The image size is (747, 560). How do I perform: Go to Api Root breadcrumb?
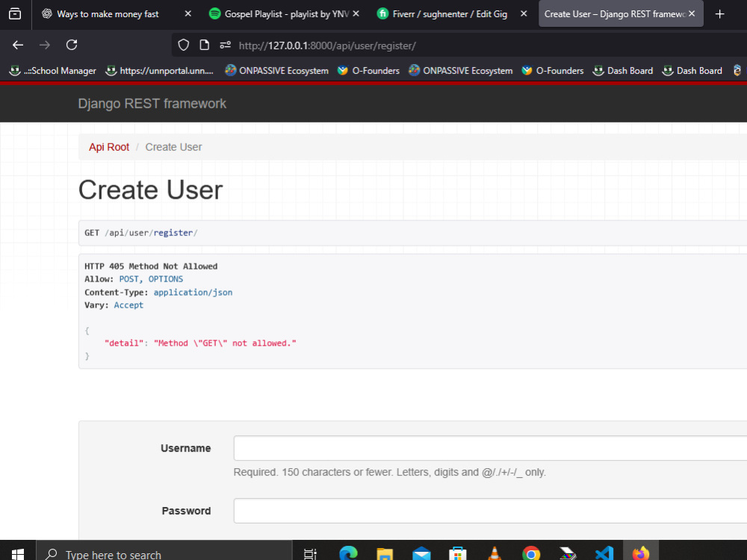pyautogui.click(x=108, y=147)
